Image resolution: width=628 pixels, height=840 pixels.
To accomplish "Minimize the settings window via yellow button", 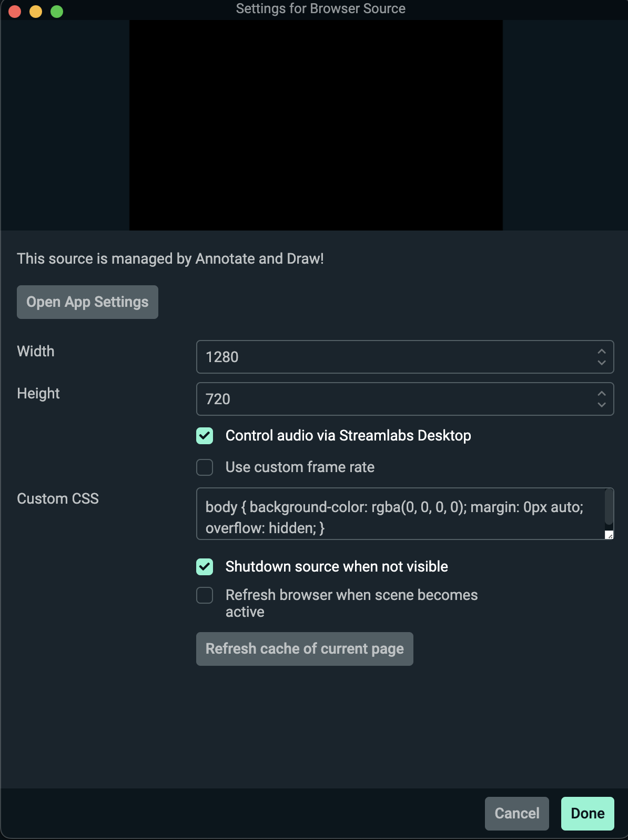I will tap(36, 10).
